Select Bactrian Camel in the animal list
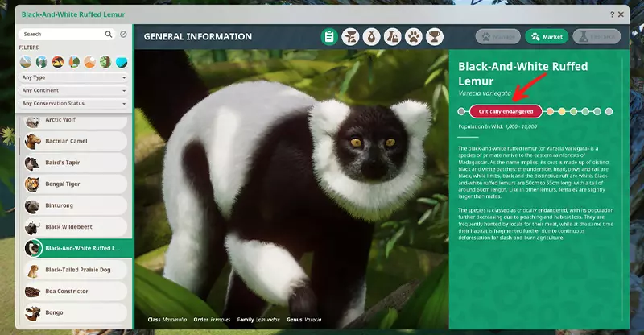Viewport: 644px width, 335px height. click(x=75, y=141)
